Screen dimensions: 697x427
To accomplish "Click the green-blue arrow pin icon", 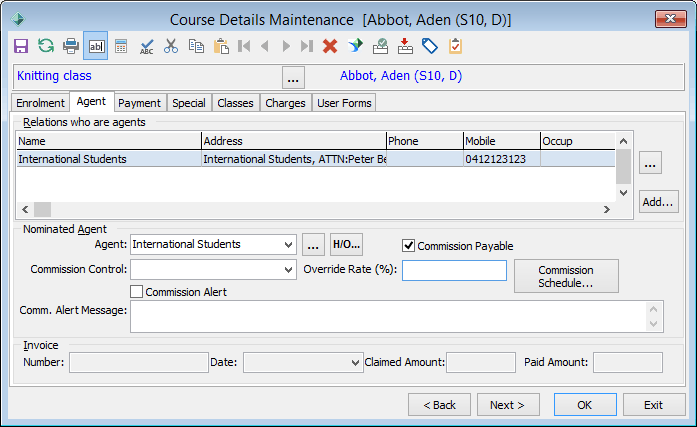I will [355, 46].
